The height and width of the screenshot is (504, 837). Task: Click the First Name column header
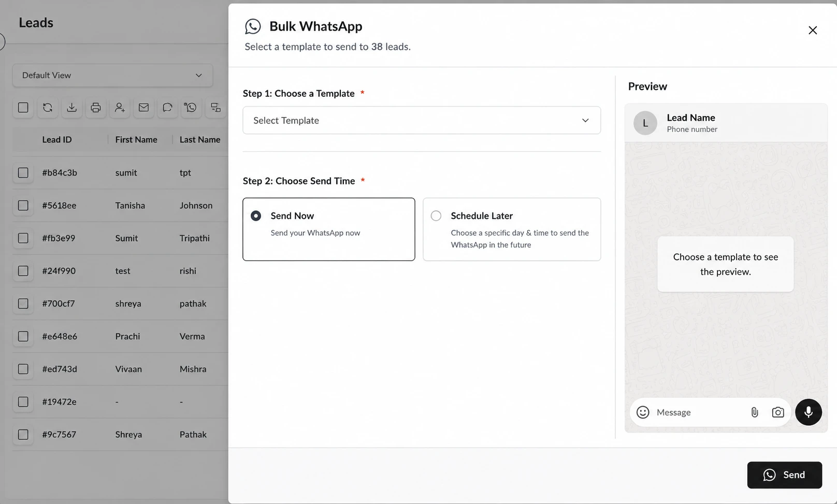(x=136, y=139)
